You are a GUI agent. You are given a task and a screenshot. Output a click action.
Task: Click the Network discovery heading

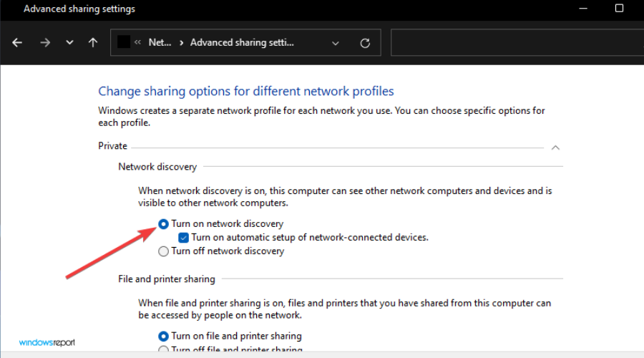pos(157,167)
